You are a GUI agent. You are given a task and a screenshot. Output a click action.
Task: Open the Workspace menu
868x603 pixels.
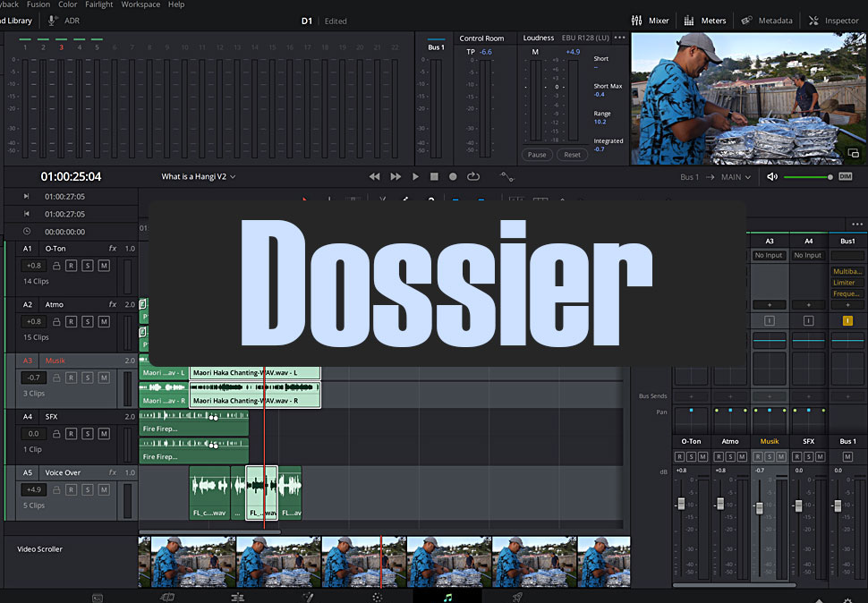pyautogui.click(x=140, y=4)
